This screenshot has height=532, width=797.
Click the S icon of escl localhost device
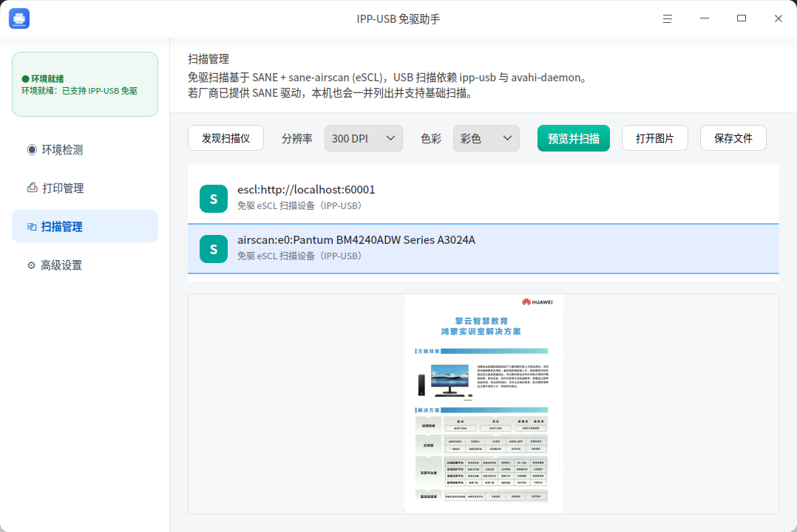click(x=214, y=198)
